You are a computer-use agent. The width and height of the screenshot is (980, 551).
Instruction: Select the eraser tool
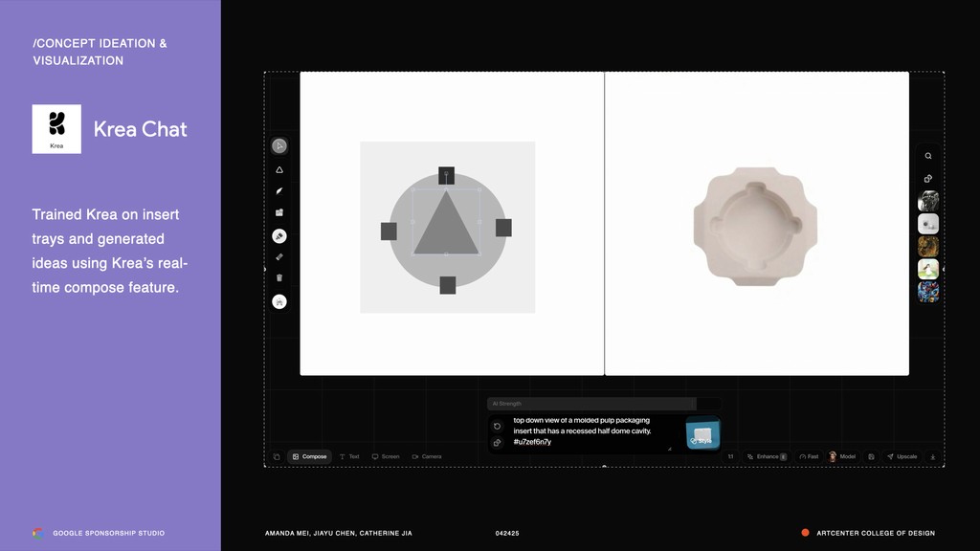(x=279, y=256)
